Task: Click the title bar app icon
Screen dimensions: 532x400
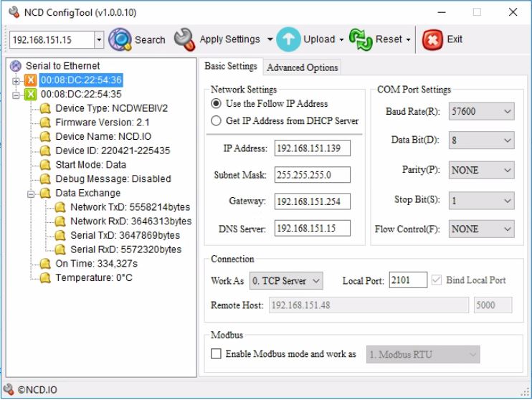Action: [x=14, y=12]
